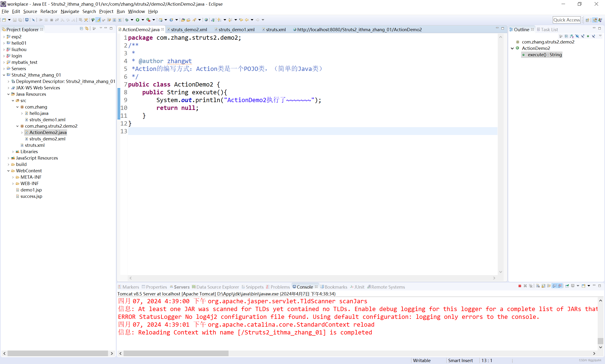605x364 pixels.
Task: Click Open Perspective icon near Quick Access
Action: pos(587,20)
